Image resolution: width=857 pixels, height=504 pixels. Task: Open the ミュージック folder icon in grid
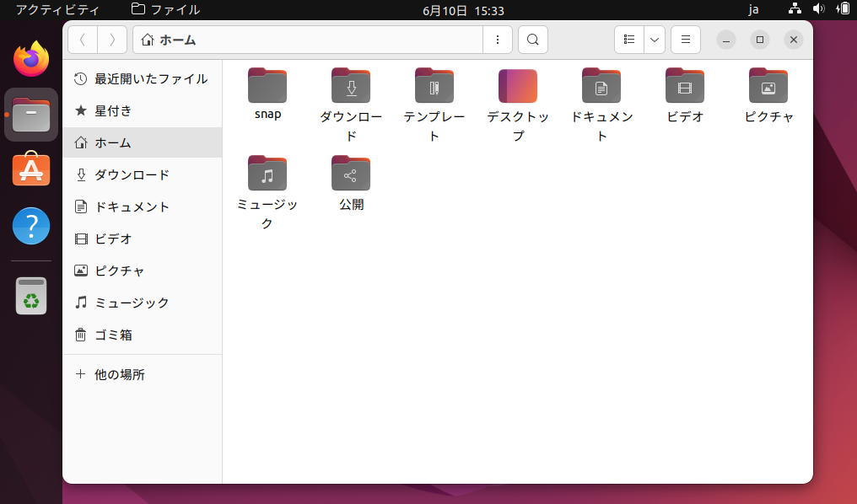pos(267,173)
